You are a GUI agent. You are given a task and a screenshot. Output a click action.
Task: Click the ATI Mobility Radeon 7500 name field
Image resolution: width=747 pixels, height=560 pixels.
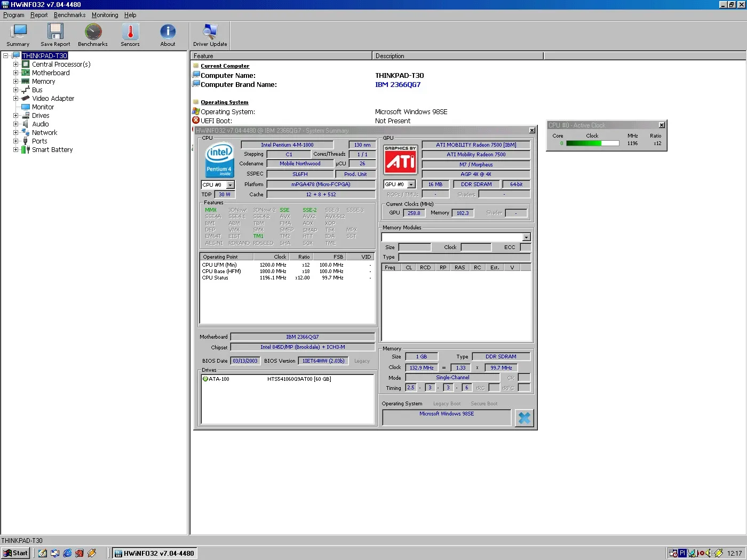476,155
